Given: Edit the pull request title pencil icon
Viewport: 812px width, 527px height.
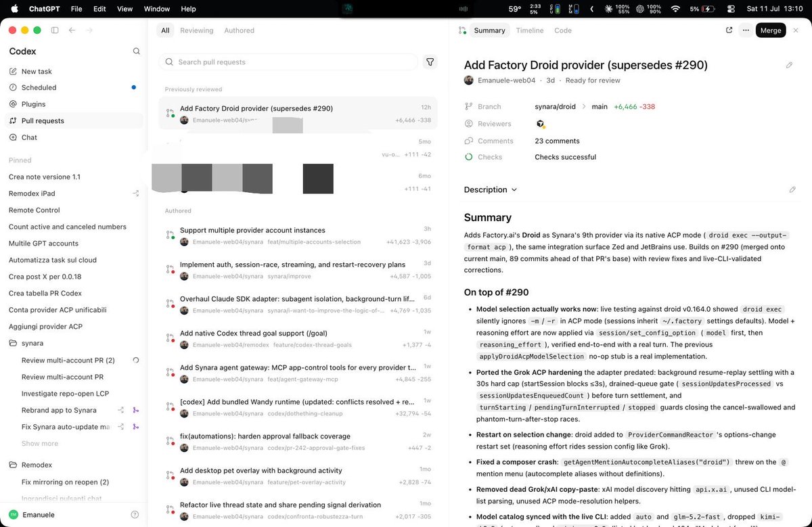Looking at the screenshot, I should click(789, 66).
